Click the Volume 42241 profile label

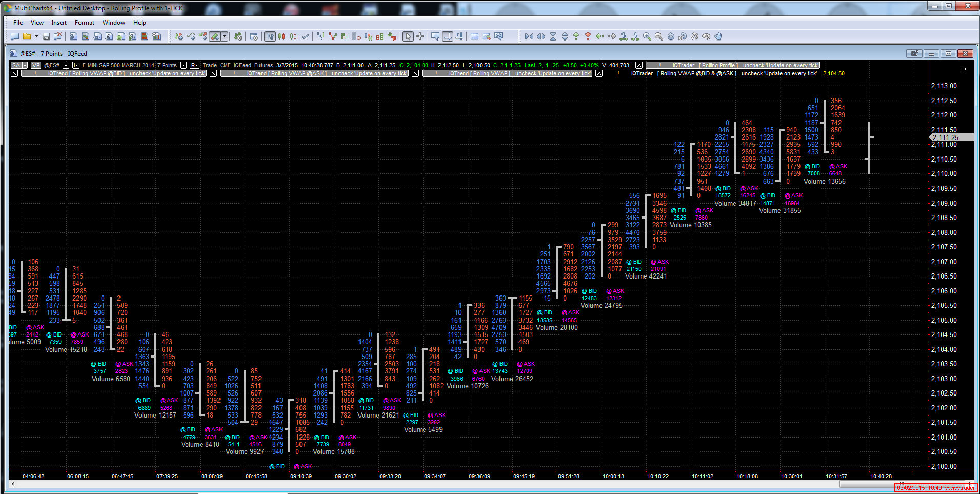[x=646, y=276]
